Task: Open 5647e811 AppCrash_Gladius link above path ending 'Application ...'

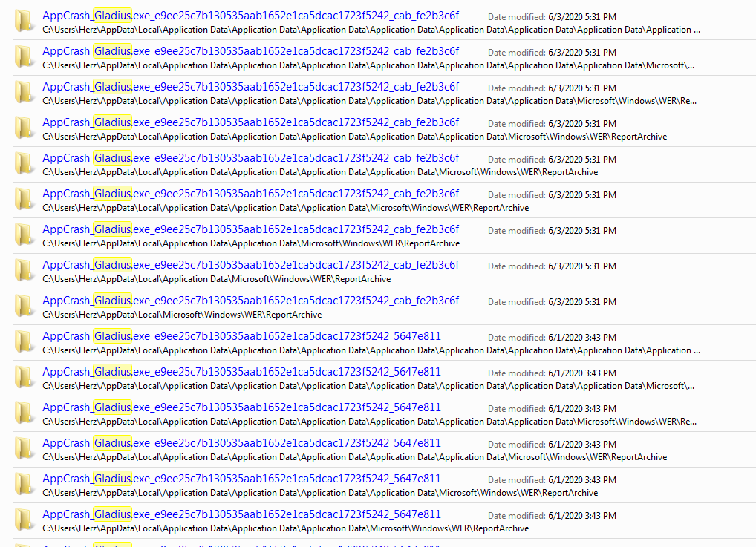Action: point(241,336)
